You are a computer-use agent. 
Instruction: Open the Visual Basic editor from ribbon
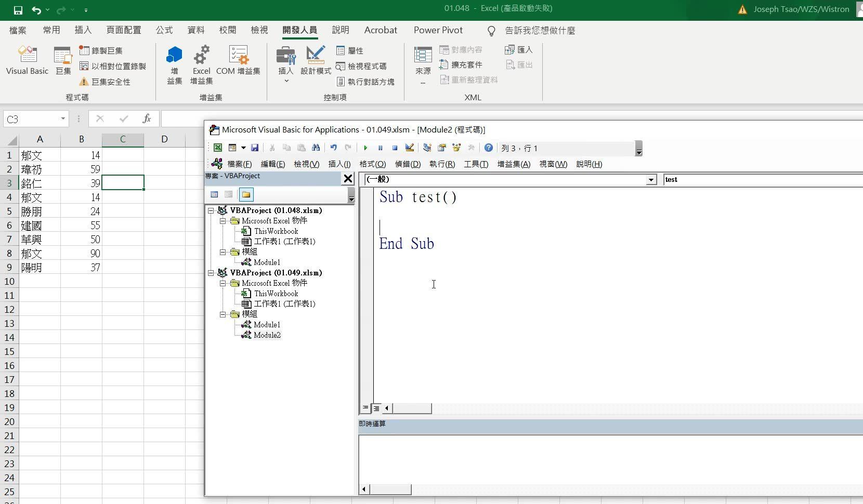click(x=27, y=61)
